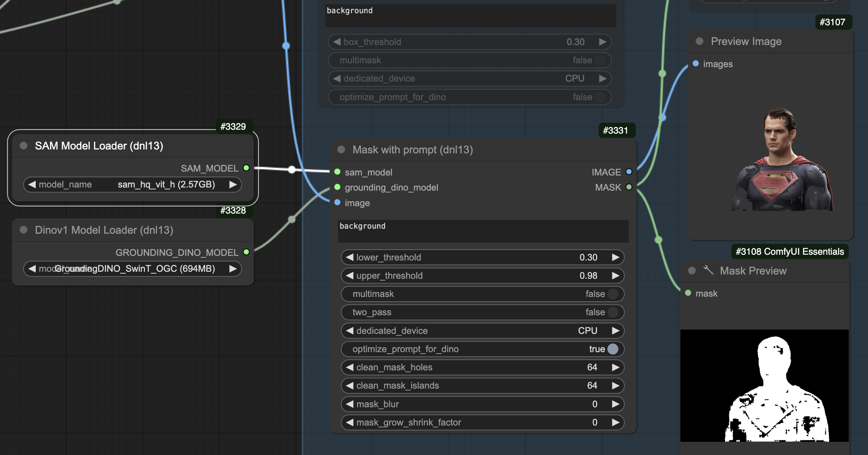868x455 pixels.
Task: Click the GROUNDING_DINO_MODEL output socket
Action: click(246, 252)
